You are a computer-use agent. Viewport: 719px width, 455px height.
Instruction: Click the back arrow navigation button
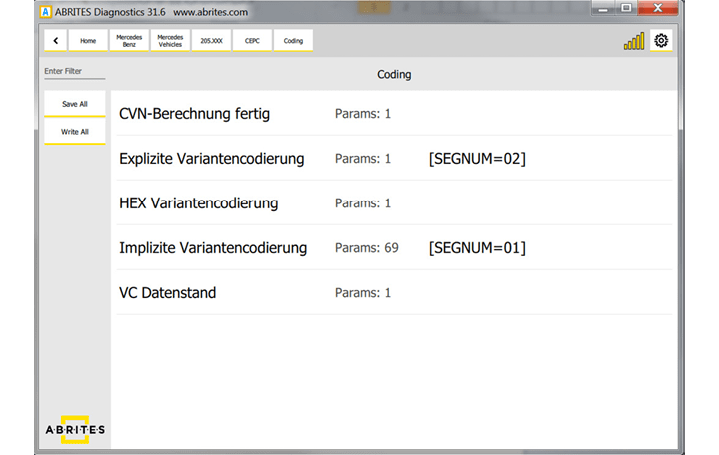pyautogui.click(x=56, y=41)
